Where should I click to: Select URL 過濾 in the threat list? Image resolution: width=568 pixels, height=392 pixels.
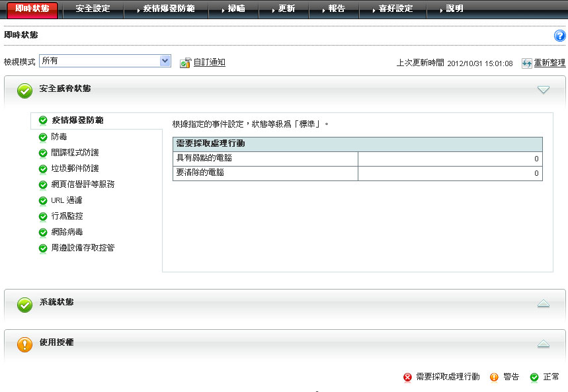point(66,200)
